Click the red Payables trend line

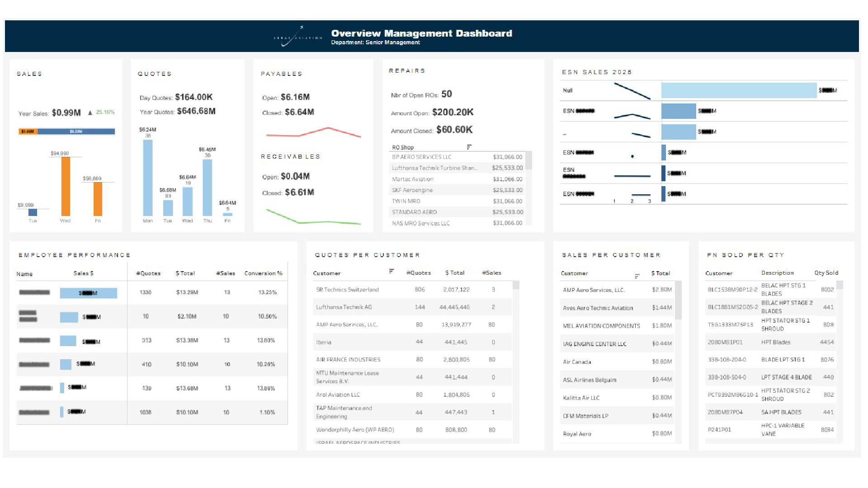coord(313,132)
